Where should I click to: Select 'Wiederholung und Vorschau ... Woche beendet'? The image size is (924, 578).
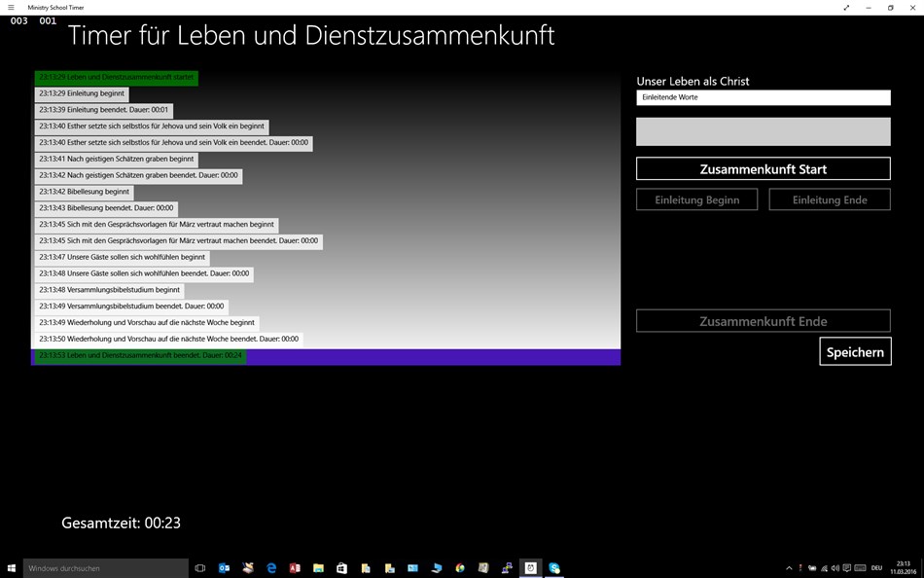[x=169, y=340]
